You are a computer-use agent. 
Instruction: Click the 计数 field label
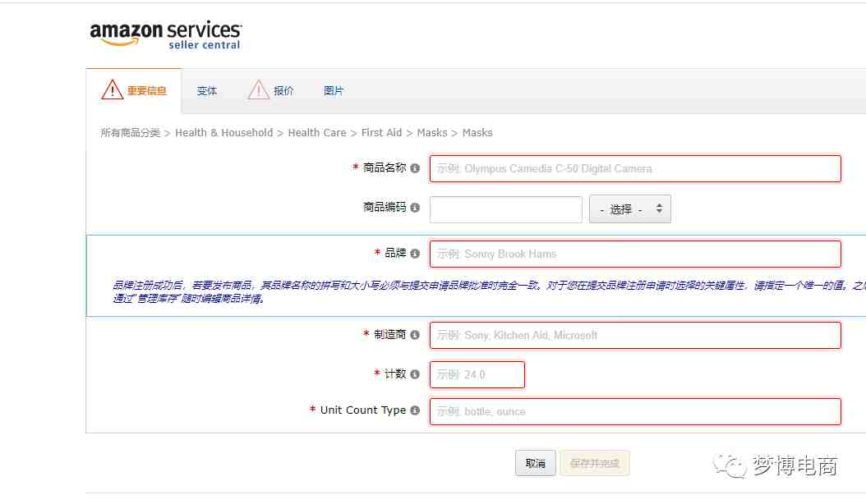coord(395,374)
